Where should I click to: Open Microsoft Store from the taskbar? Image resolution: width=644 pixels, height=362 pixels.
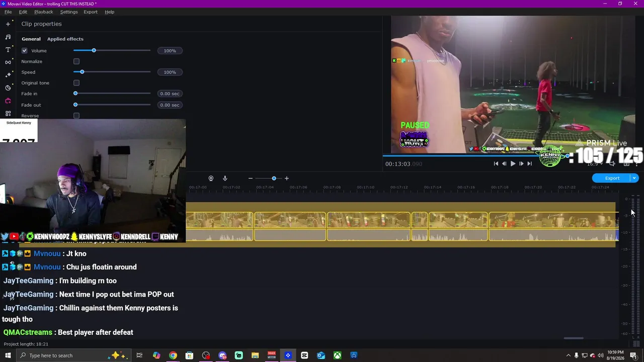(x=189, y=355)
